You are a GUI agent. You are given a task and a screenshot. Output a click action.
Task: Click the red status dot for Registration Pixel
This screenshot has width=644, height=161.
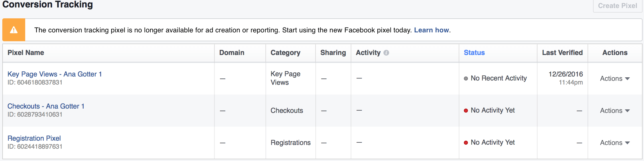(466, 143)
